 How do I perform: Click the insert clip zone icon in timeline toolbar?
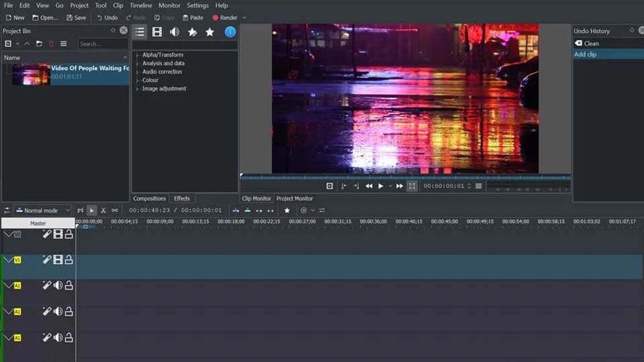coord(235,210)
